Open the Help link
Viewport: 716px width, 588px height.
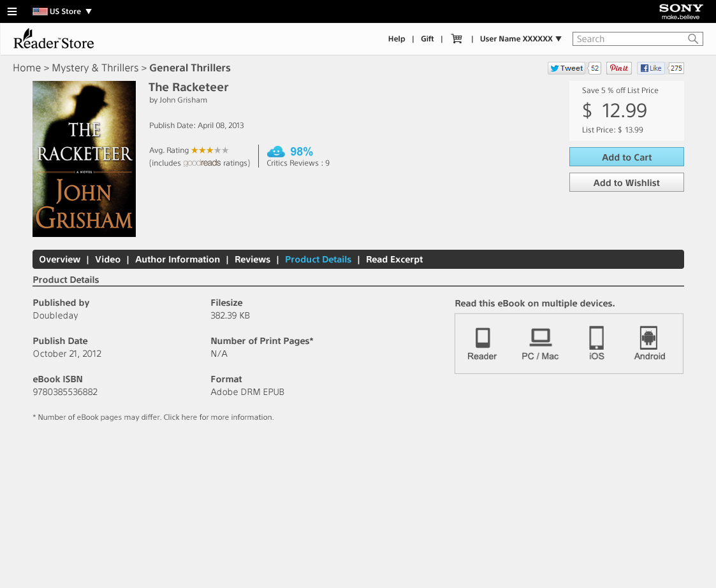click(397, 39)
